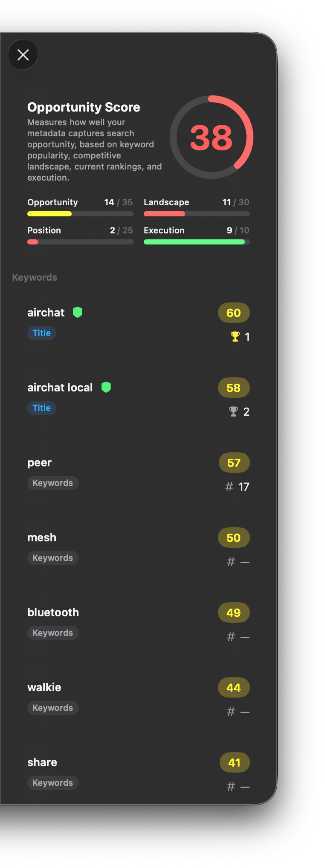Click the score badge 60 for airchat

[234, 313]
